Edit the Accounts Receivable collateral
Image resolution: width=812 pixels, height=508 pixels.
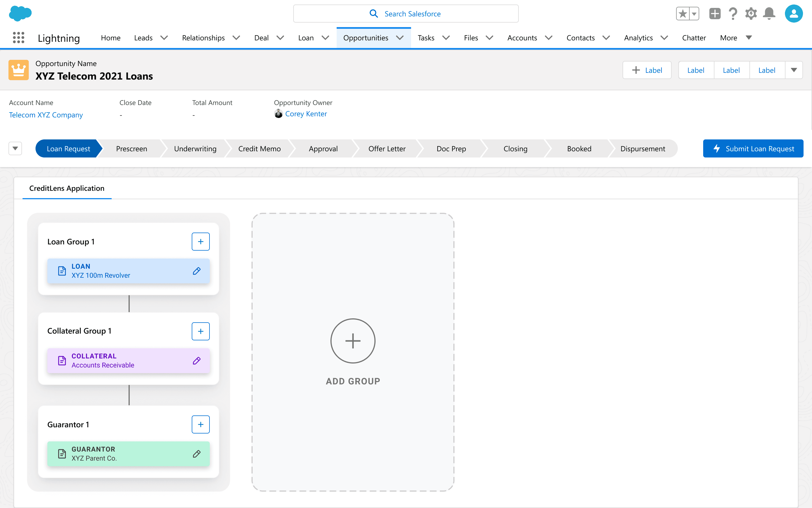(x=197, y=360)
